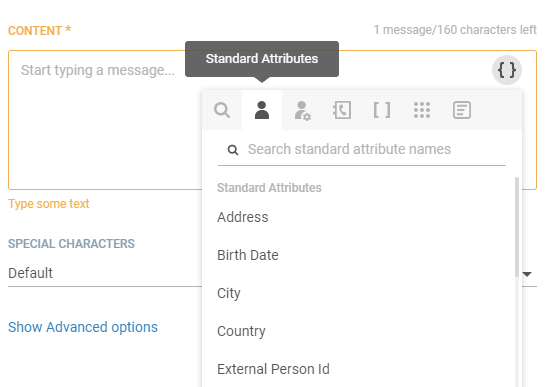Open the person with gear attributes icon
552x387 pixels.
pyautogui.click(x=302, y=111)
